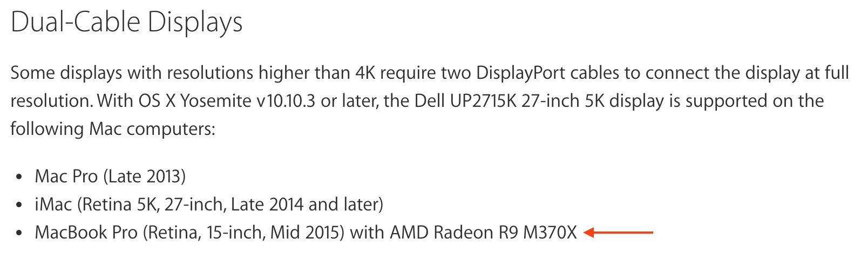Click the bullet before MacBook Pro entry

[x=19, y=233]
